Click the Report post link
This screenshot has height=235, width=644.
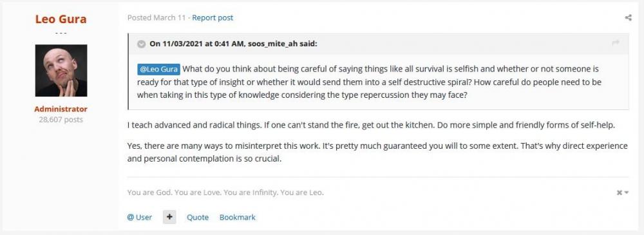(x=213, y=17)
